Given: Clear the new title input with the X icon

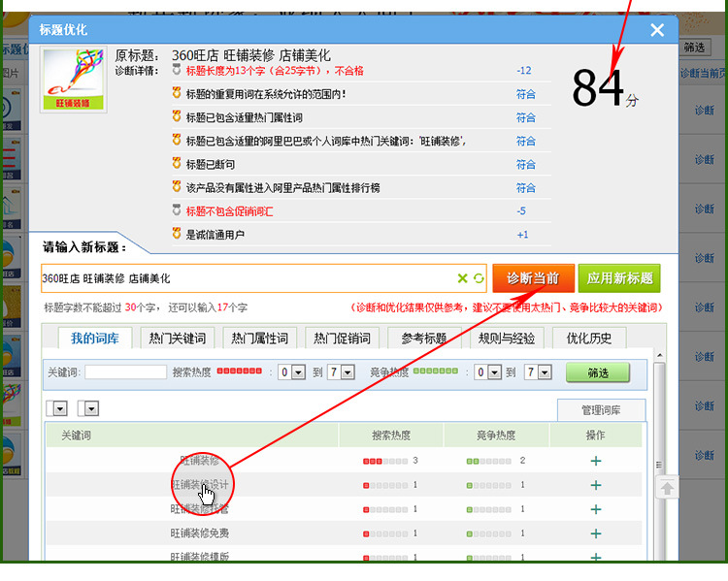Looking at the screenshot, I should click(462, 278).
